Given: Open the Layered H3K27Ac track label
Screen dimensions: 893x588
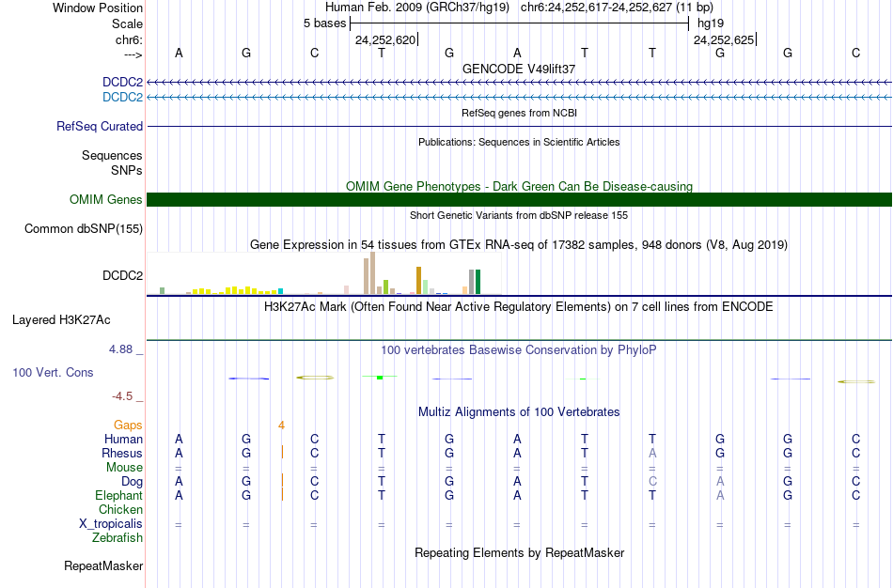Looking at the screenshot, I should pyautogui.click(x=61, y=320).
